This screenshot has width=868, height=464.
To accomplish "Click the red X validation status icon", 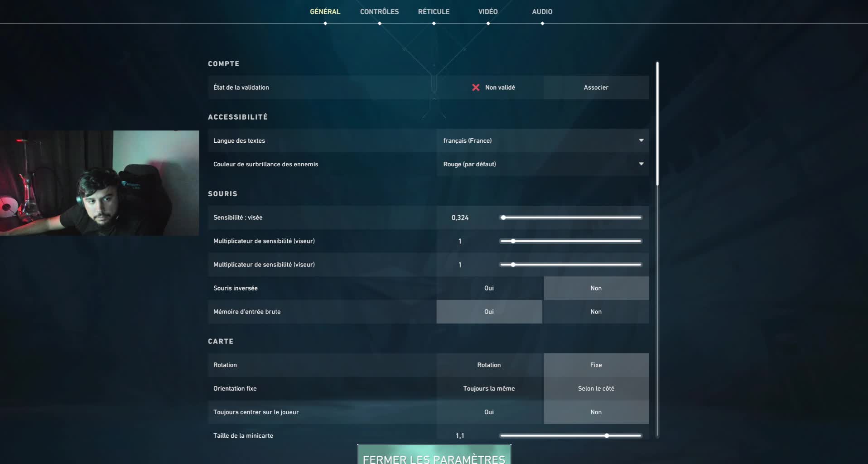I will pos(476,87).
